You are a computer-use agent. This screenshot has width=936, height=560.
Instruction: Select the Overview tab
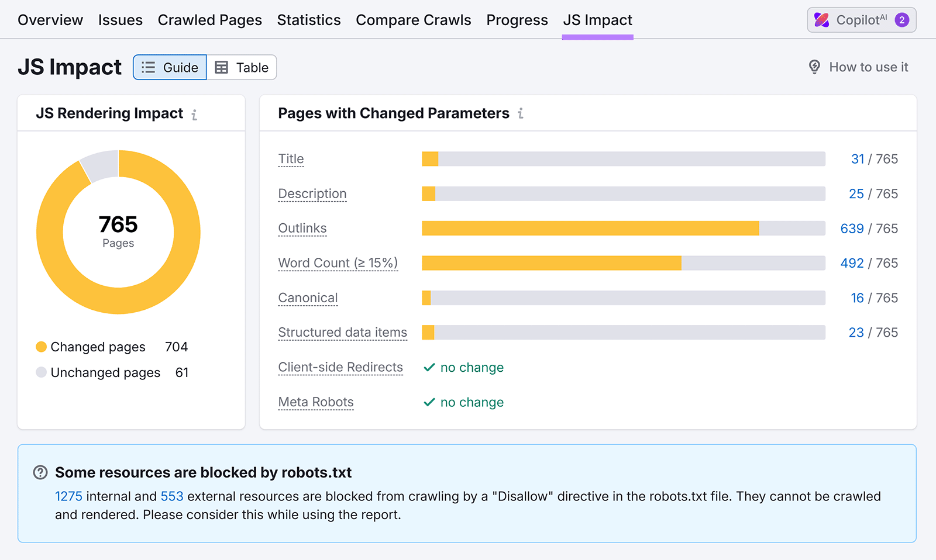click(x=50, y=19)
